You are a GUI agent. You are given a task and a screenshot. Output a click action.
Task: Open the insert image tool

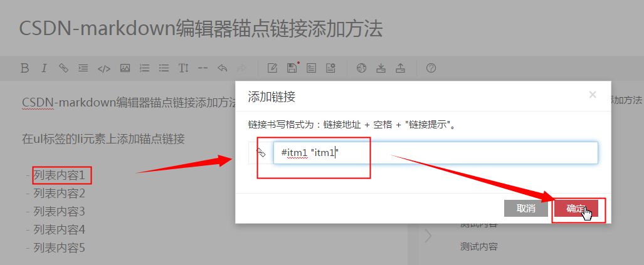(125, 68)
